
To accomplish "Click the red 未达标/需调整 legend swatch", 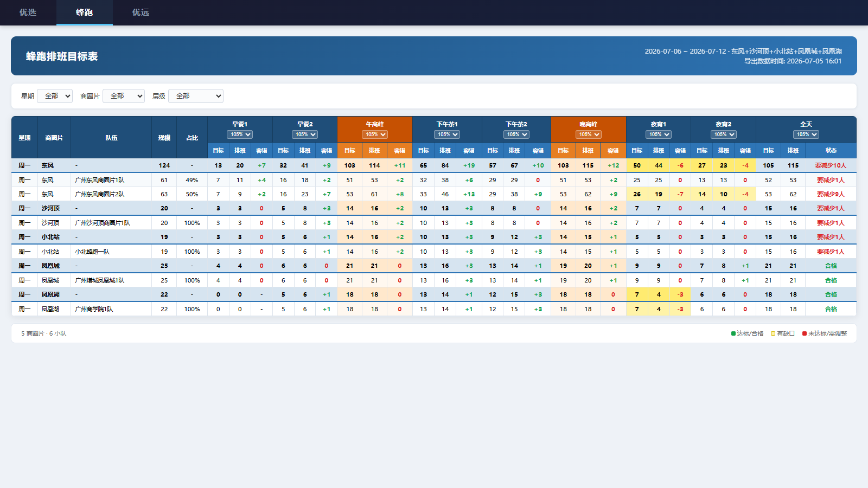I will 805,333.
